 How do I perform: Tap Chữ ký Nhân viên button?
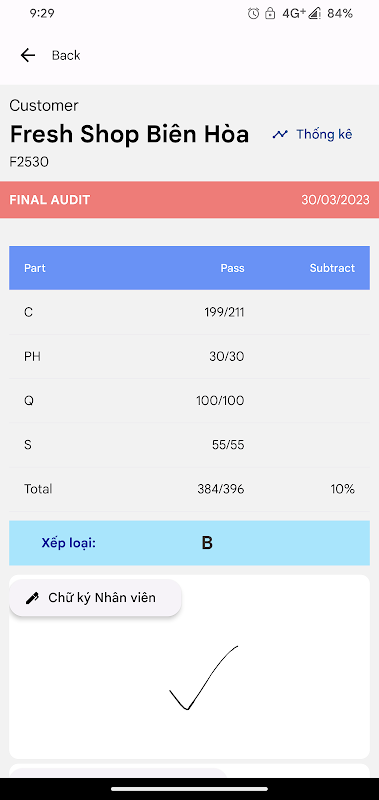tap(95, 598)
